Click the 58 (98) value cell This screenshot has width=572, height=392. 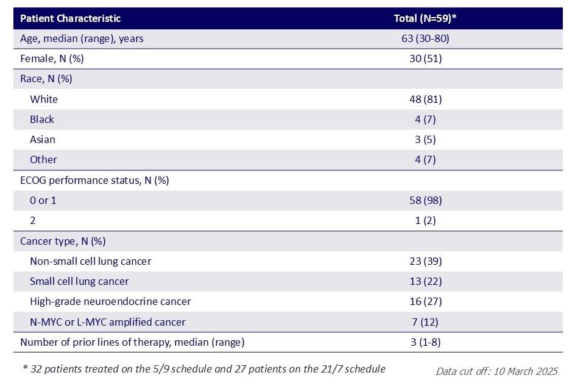tap(425, 200)
